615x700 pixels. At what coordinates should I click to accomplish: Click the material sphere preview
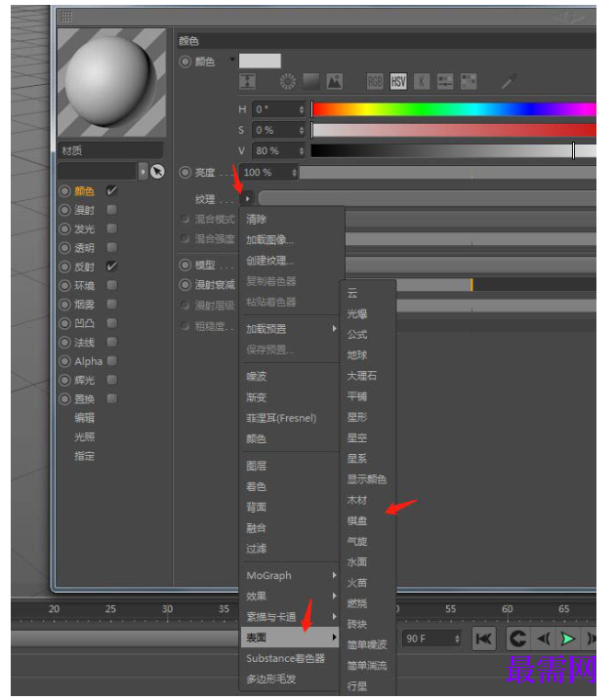tap(112, 83)
